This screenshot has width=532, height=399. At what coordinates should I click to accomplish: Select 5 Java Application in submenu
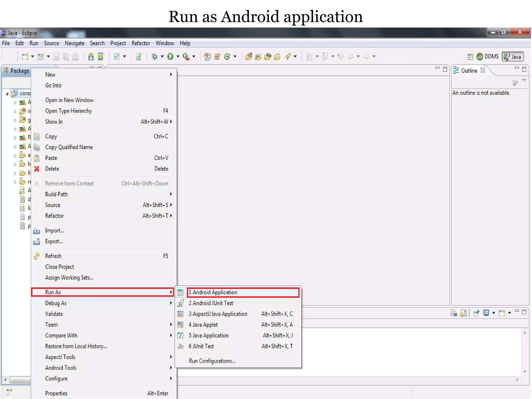[x=238, y=335]
